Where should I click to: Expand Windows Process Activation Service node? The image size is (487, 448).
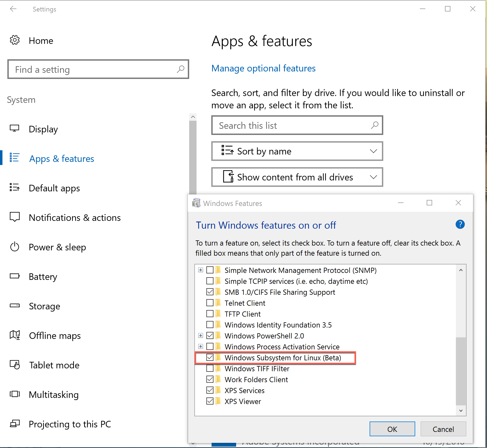[201, 347]
